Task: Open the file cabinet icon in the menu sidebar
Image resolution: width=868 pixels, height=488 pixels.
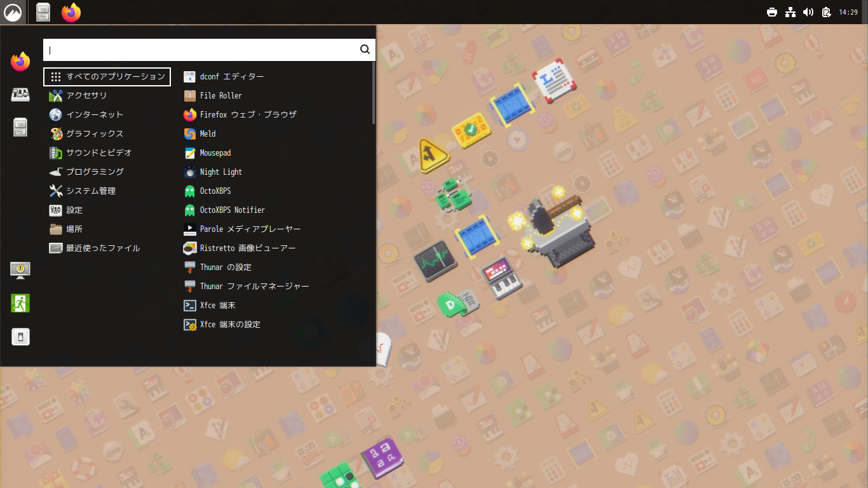Action: point(20,128)
